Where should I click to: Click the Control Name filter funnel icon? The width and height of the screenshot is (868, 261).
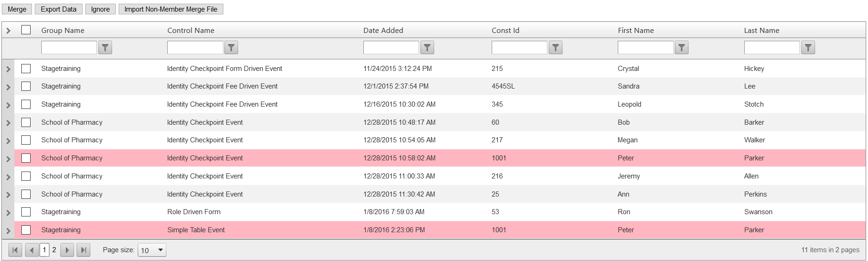point(231,47)
